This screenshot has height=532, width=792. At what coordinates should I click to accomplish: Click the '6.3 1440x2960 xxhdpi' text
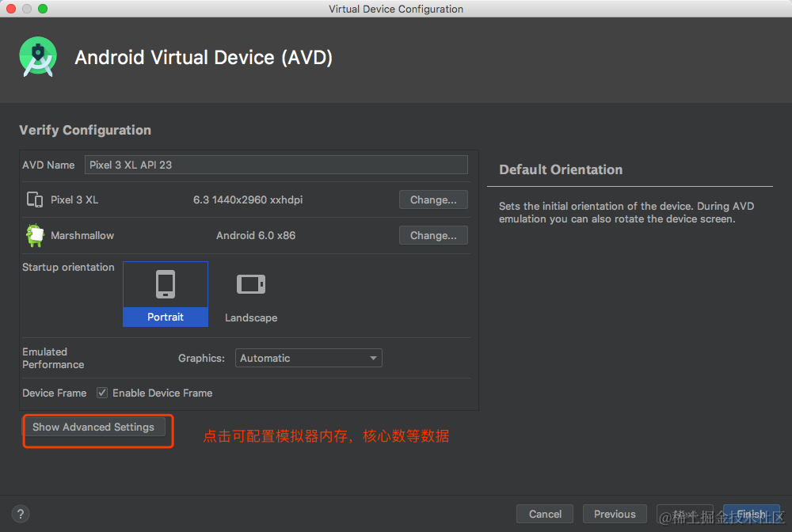point(247,199)
